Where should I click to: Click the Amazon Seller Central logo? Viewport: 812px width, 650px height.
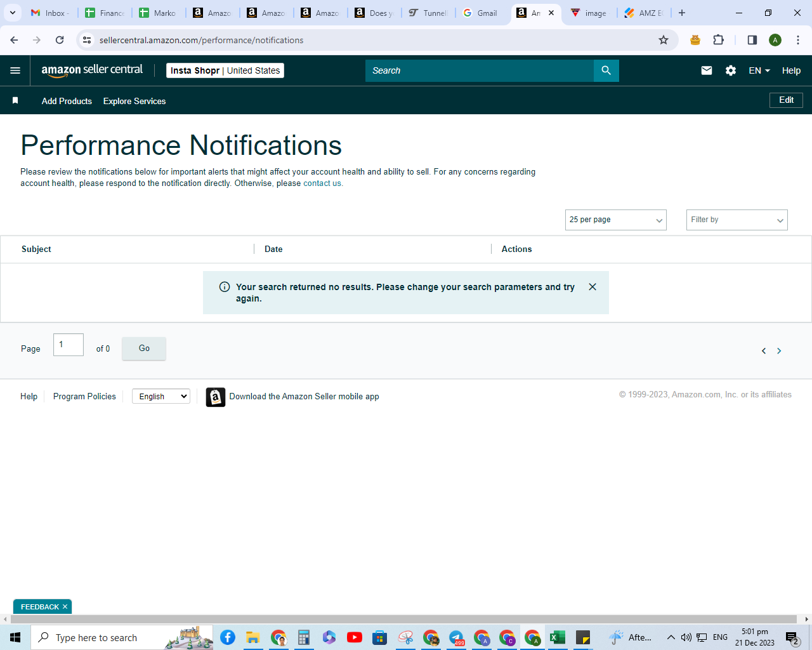[92, 70]
